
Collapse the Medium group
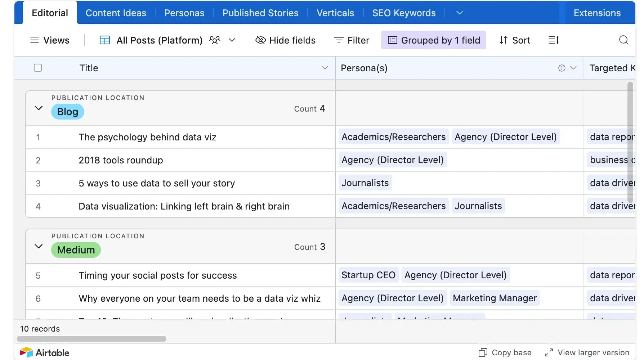click(39, 246)
